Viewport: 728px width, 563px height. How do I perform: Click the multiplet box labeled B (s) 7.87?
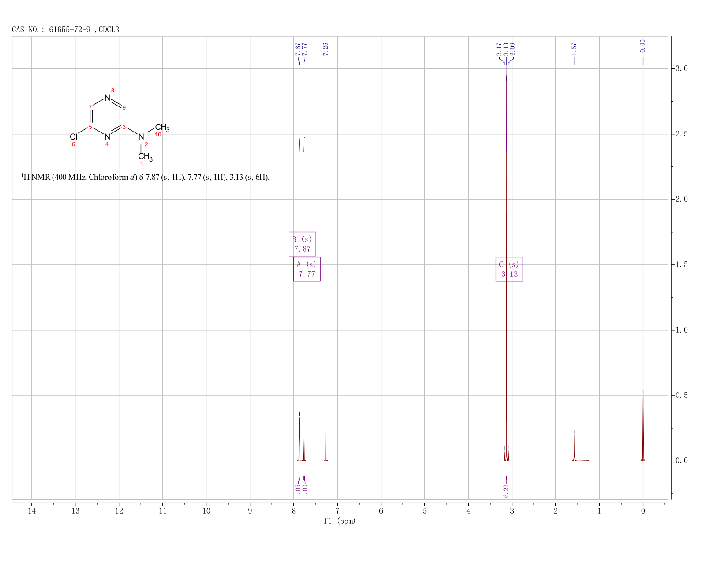coord(302,244)
